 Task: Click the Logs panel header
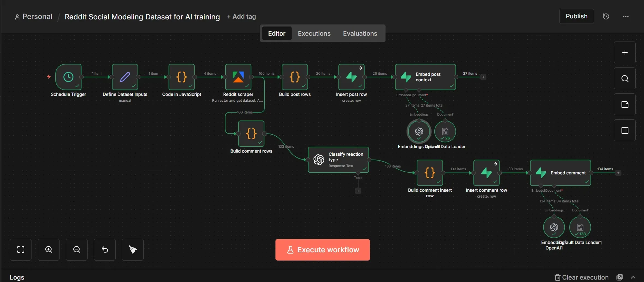click(17, 277)
